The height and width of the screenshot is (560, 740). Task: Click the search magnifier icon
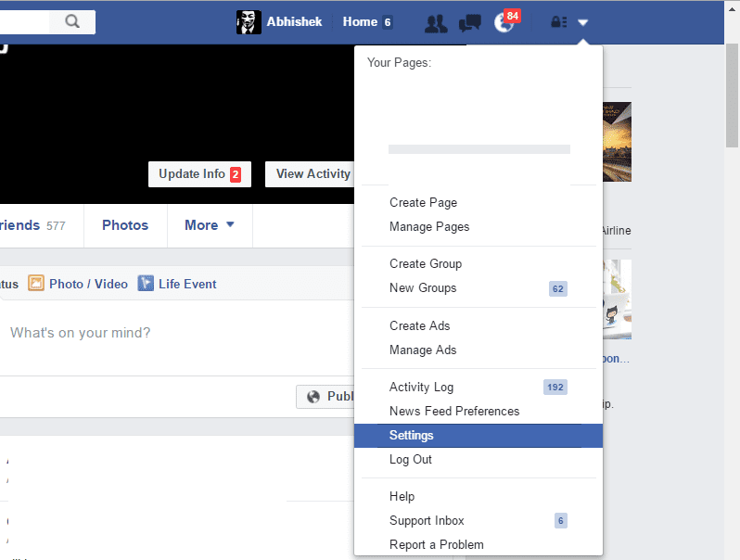pos(72,21)
